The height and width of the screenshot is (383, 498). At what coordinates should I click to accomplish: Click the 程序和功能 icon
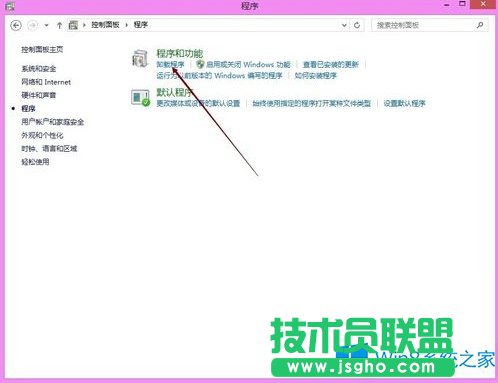coord(140,58)
